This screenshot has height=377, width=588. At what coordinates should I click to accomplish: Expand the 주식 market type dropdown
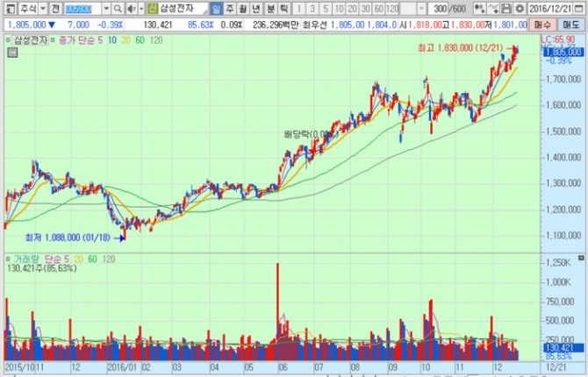(44, 8)
